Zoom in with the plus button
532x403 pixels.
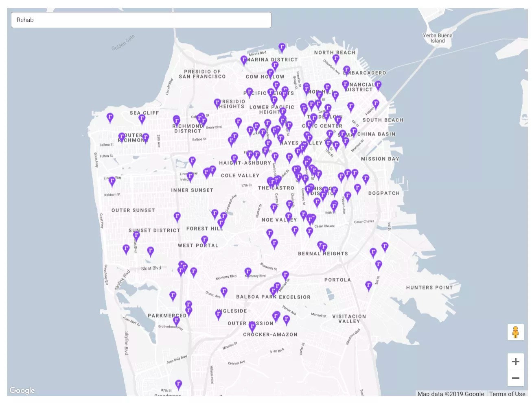(515, 362)
